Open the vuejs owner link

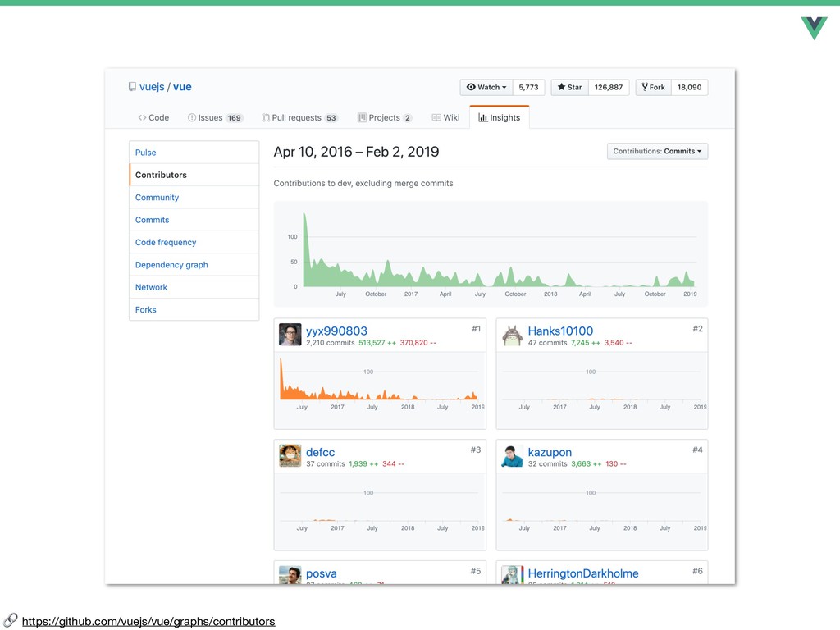[152, 87]
